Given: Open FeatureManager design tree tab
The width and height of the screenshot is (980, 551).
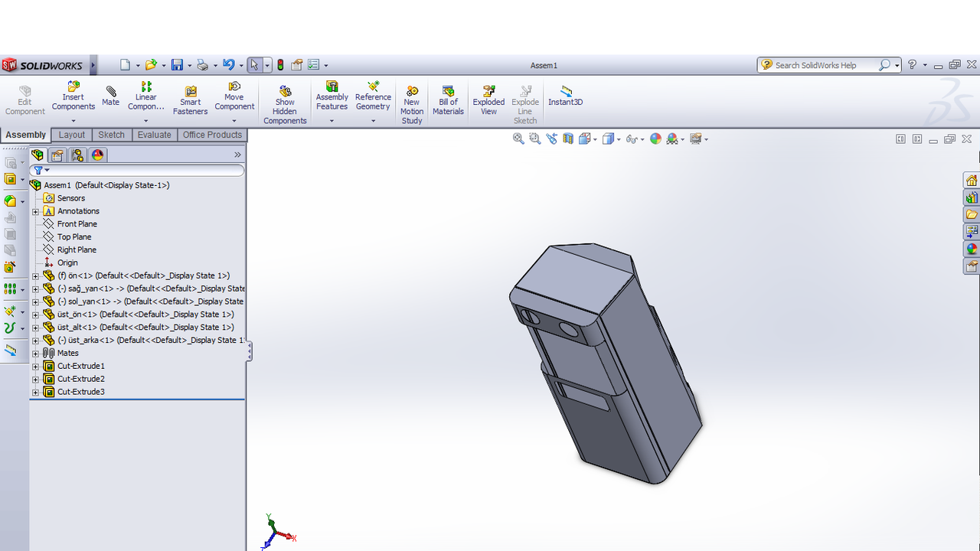Looking at the screenshot, I should tap(38, 155).
